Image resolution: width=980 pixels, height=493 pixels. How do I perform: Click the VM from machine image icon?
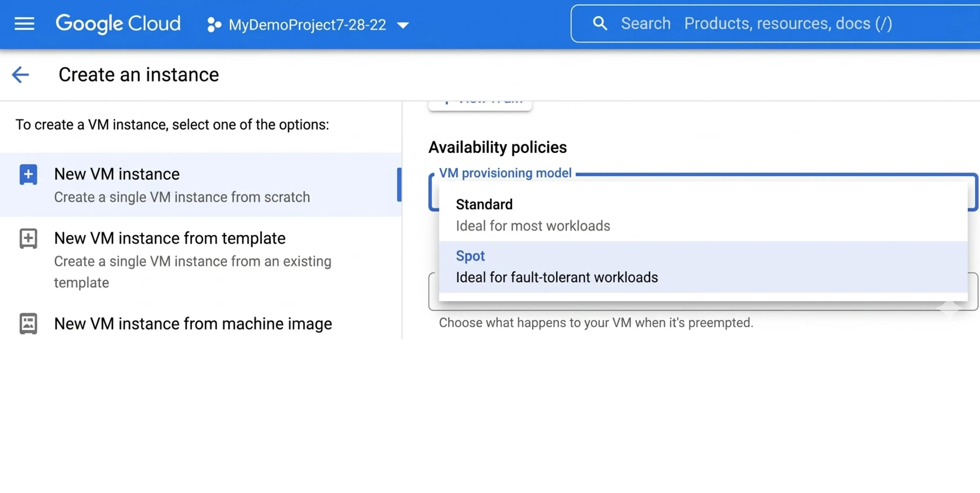coord(29,324)
